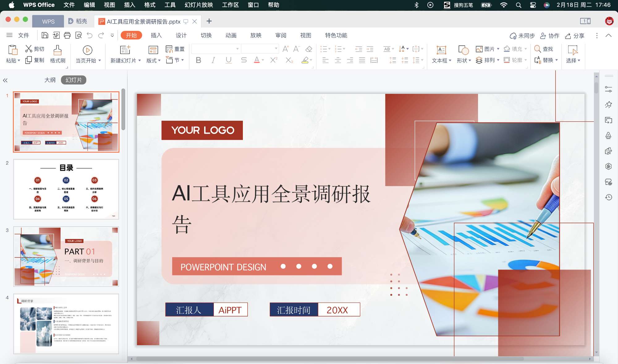This screenshot has width=618, height=364.
Task: Open version History in the right sidebar
Action: point(608,197)
